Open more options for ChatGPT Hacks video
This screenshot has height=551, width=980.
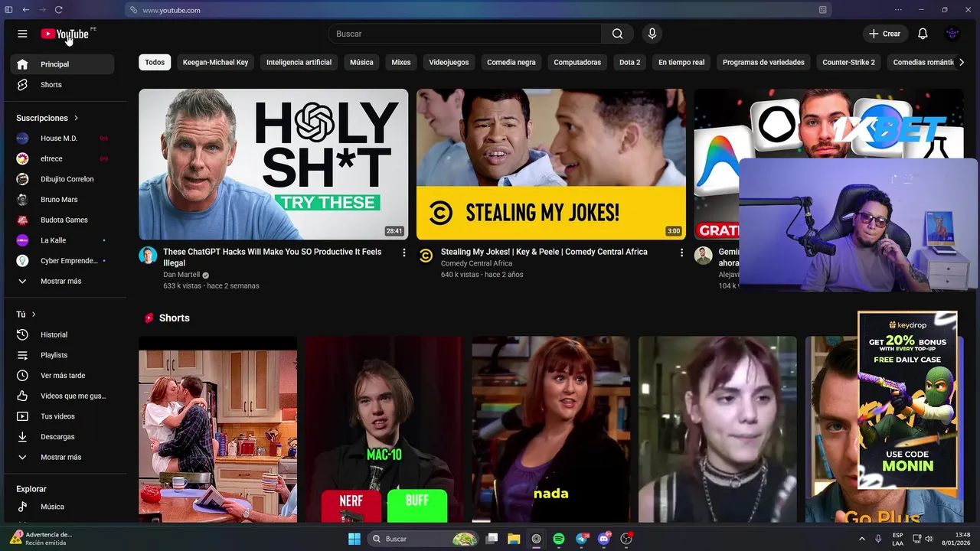tap(404, 252)
